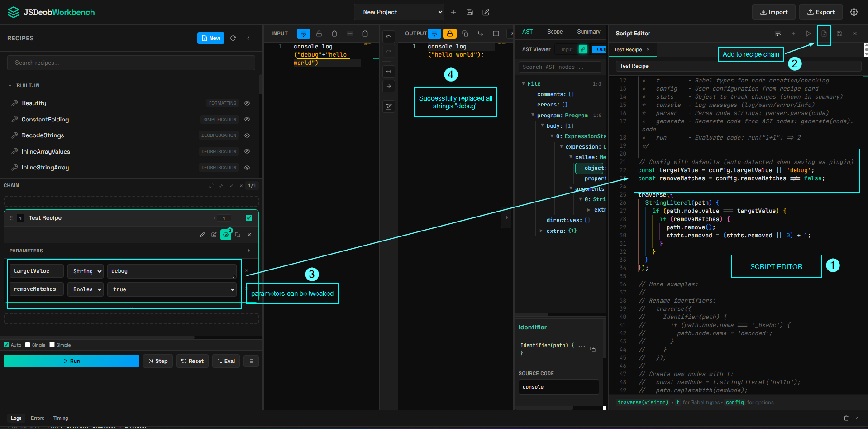Click the AST tree horizontal scrollbar
This screenshot has width=868, height=429.
(x=532, y=314)
